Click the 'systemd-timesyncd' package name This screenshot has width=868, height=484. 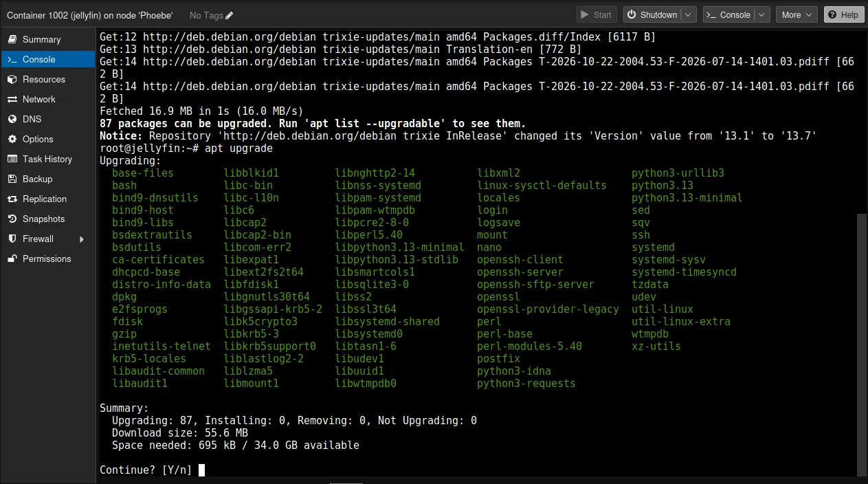(684, 272)
